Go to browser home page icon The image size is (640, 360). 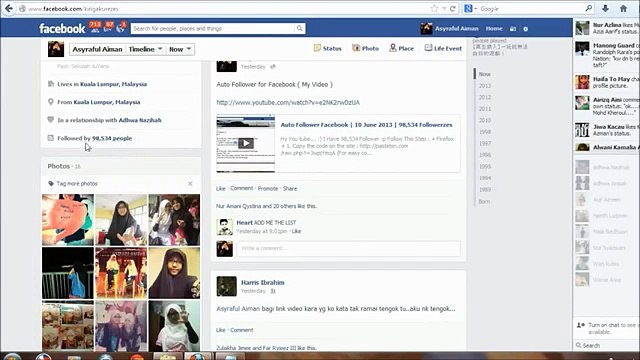[x=623, y=8]
